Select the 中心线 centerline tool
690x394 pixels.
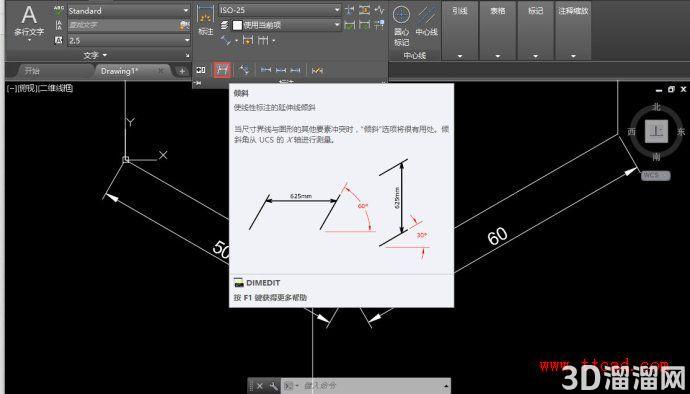point(426,22)
